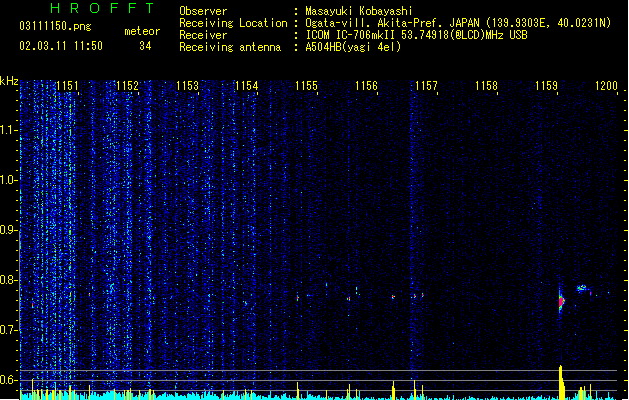Click the Observer label

tap(203, 11)
